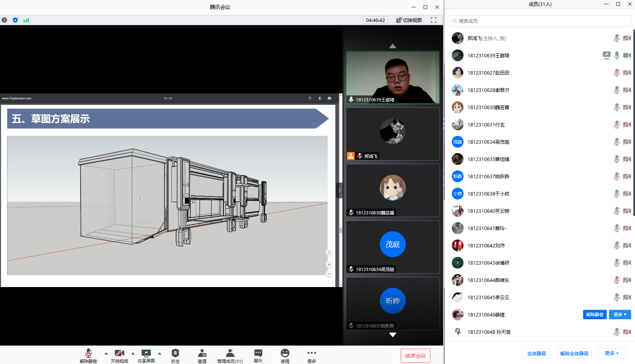Click the download icon in slide viewer
The image size is (635, 364).
[320, 98]
